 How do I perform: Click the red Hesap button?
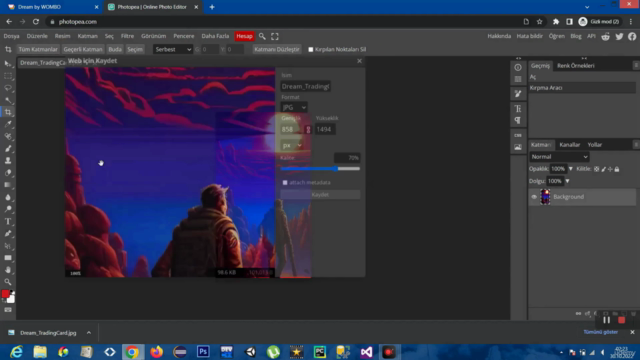(x=244, y=36)
